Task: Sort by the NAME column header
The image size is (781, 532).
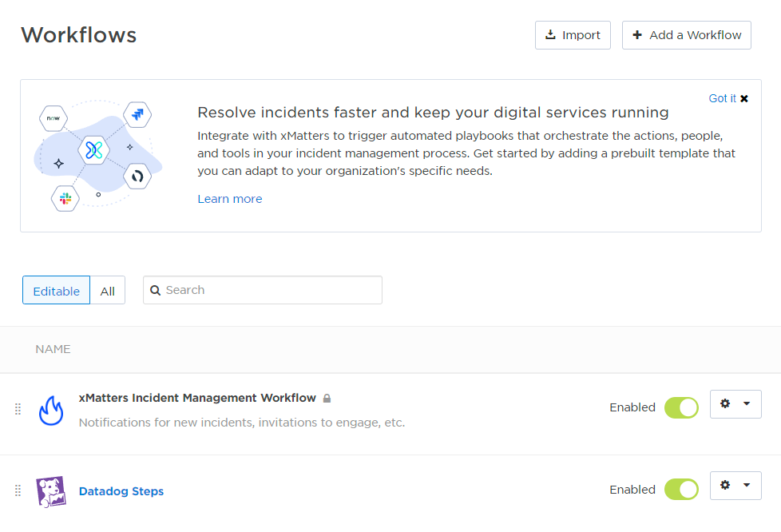Action: [x=53, y=349]
